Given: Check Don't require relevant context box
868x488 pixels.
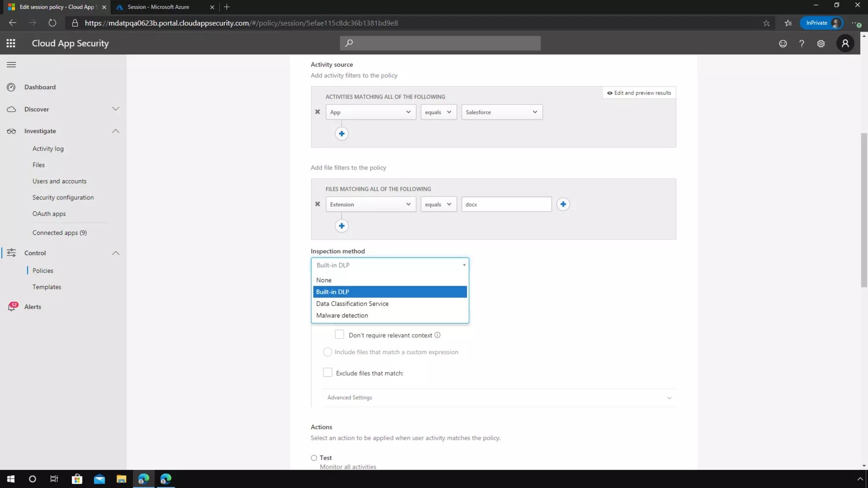Looking at the screenshot, I should (339, 335).
